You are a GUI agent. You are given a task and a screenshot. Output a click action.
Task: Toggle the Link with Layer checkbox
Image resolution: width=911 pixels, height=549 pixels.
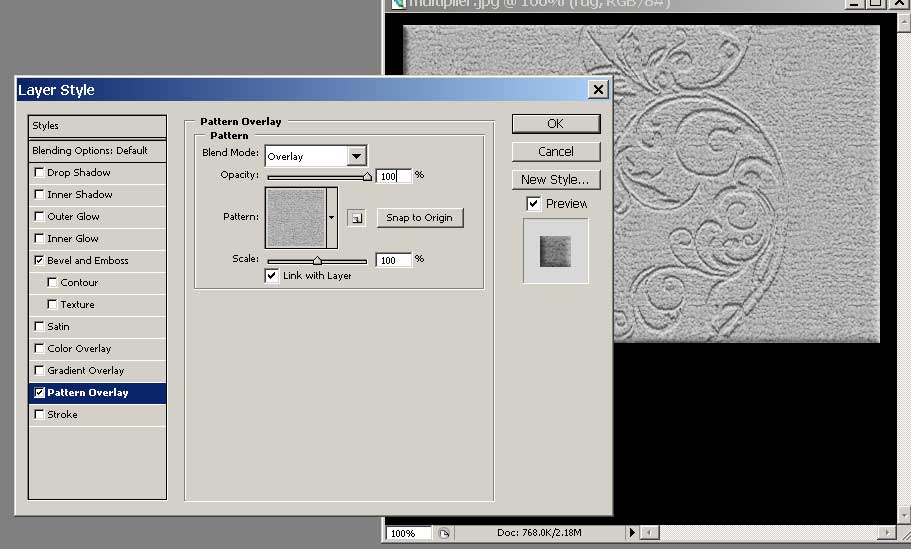point(272,276)
